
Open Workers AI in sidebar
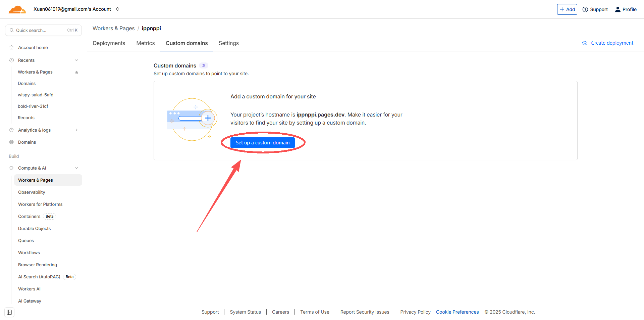point(29,289)
